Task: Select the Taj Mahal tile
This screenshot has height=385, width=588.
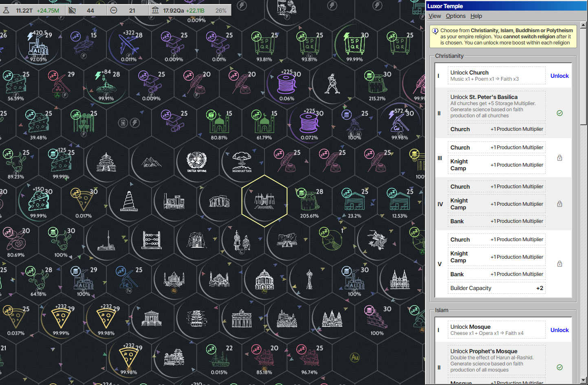Action: coord(174,279)
